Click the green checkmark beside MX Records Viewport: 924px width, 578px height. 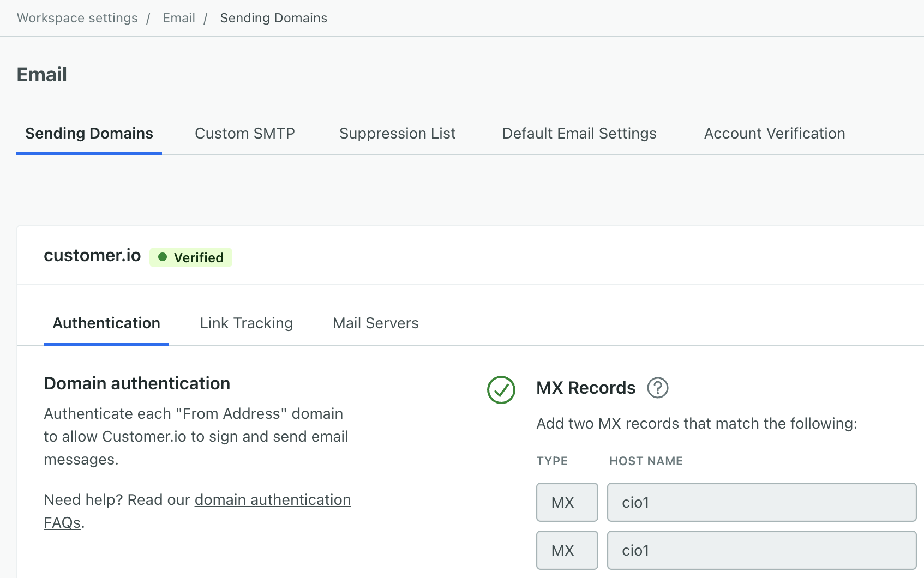click(x=501, y=390)
